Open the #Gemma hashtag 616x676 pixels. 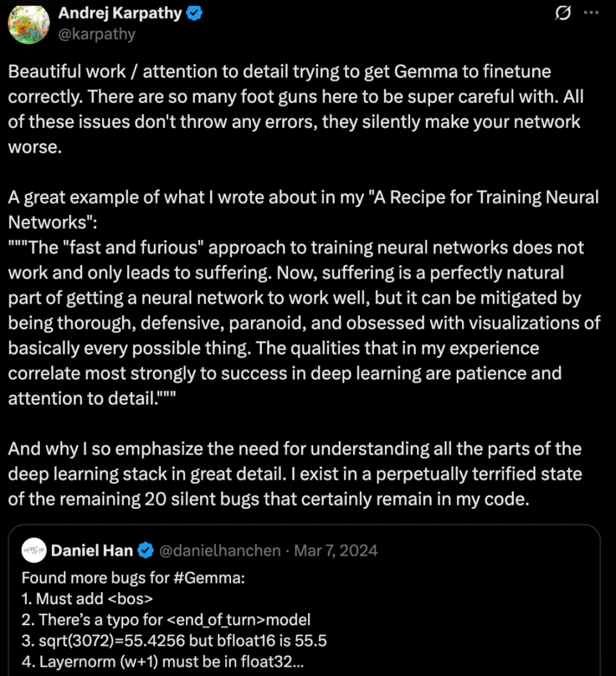click(208, 578)
